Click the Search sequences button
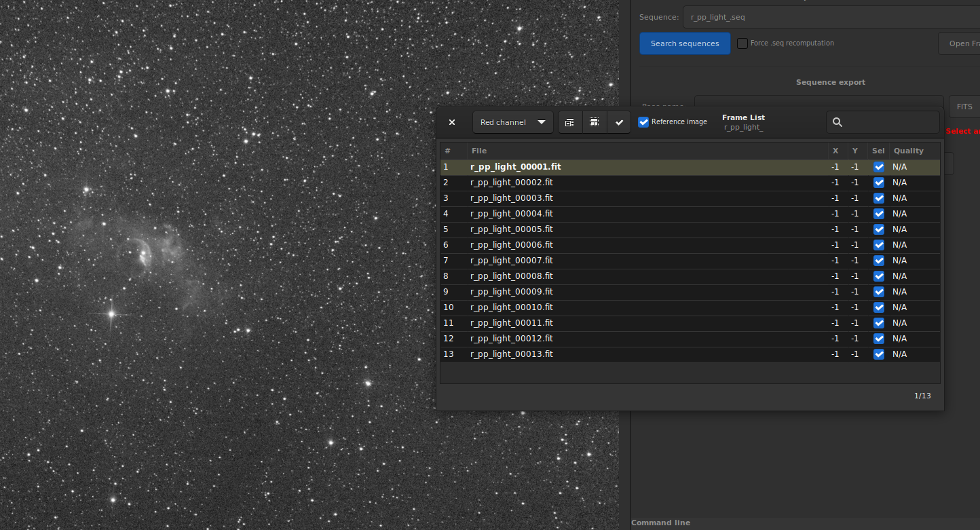 pyautogui.click(x=685, y=43)
